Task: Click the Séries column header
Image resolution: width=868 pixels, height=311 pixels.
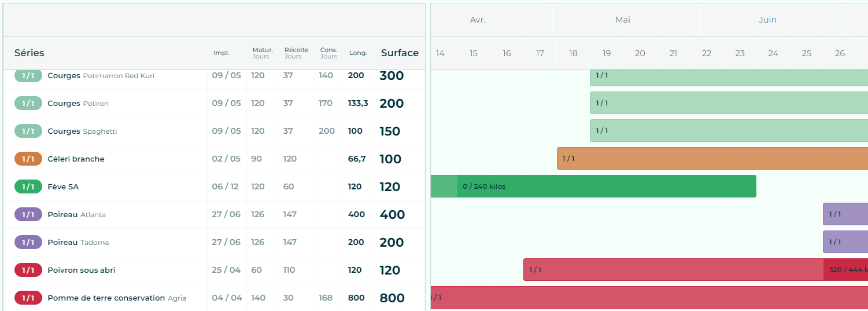Action: [29, 53]
